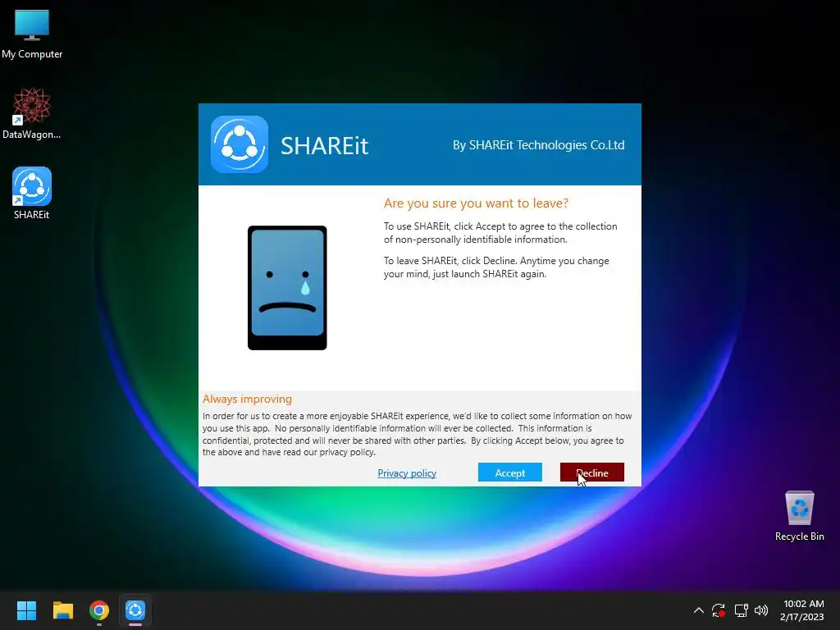The image size is (840, 630).
Task: Click 'To use SHAREit, click Accept' paragraph
Action: click(x=500, y=233)
